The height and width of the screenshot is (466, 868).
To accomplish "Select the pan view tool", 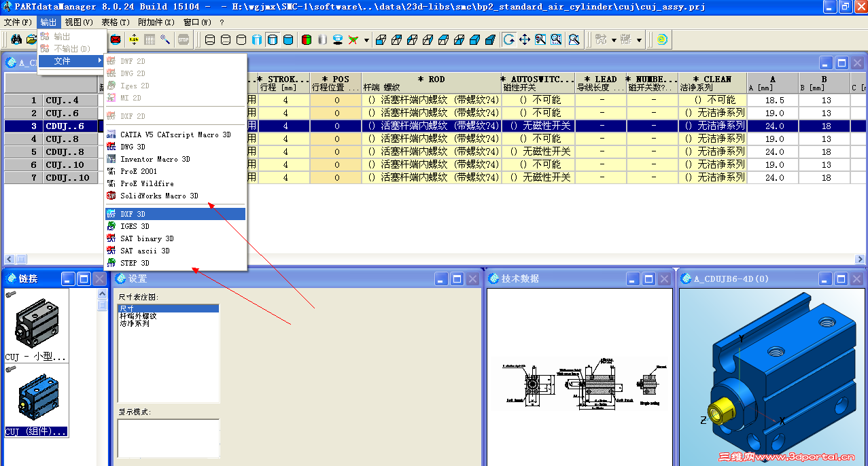I will click(x=525, y=39).
